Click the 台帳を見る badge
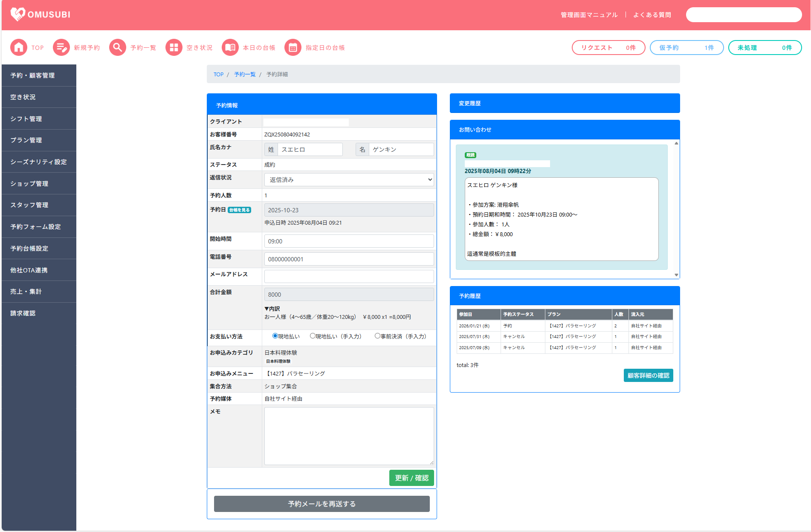This screenshot has height=532, width=811. pos(239,210)
